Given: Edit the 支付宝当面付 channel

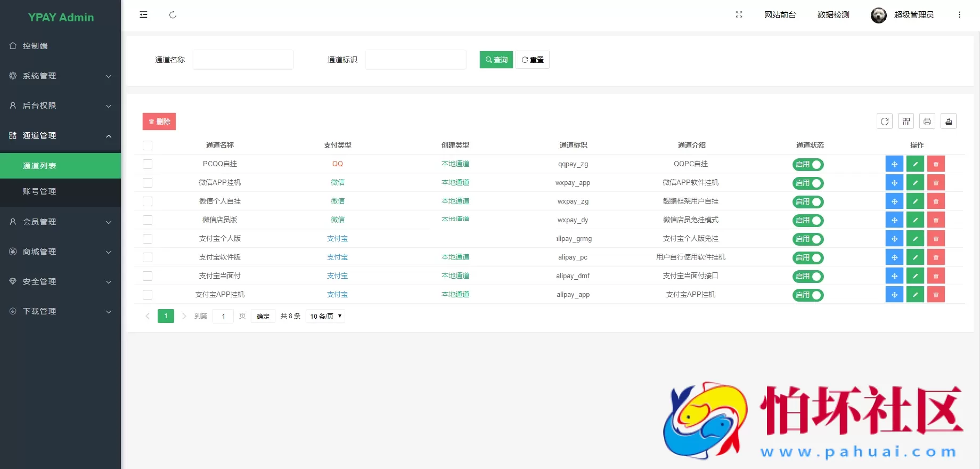Looking at the screenshot, I should click(x=915, y=276).
